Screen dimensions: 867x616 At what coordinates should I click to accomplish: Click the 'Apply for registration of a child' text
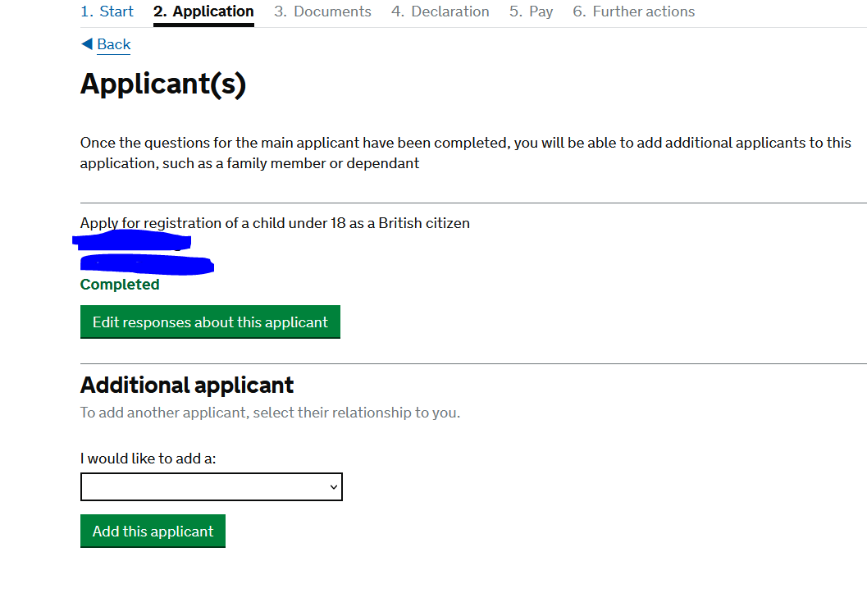[275, 223]
